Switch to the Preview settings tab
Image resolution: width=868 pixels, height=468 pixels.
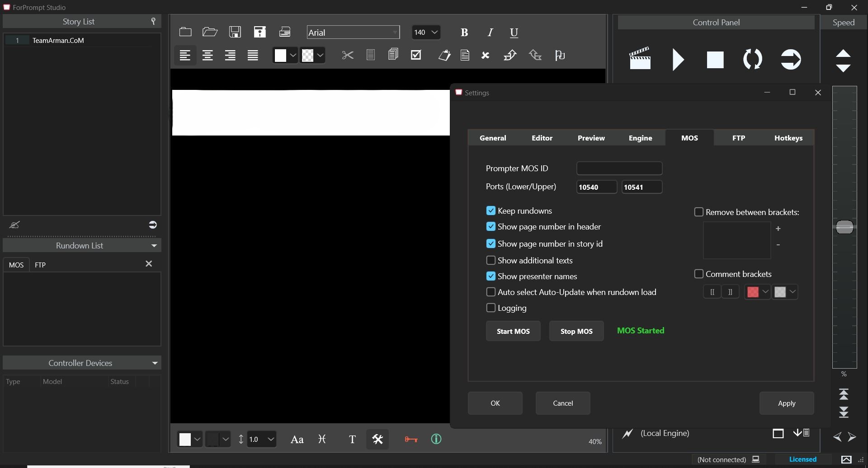(x=591, y=138)
